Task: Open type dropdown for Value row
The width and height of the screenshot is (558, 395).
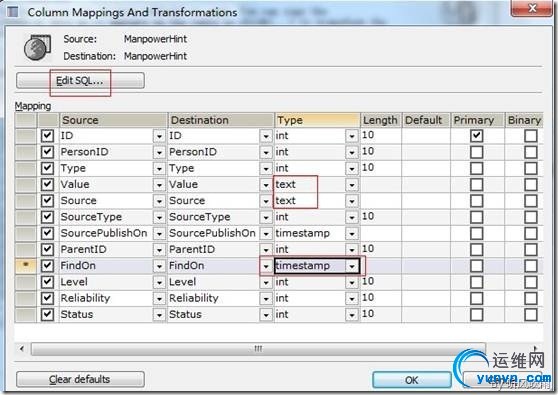Action: 352,185
